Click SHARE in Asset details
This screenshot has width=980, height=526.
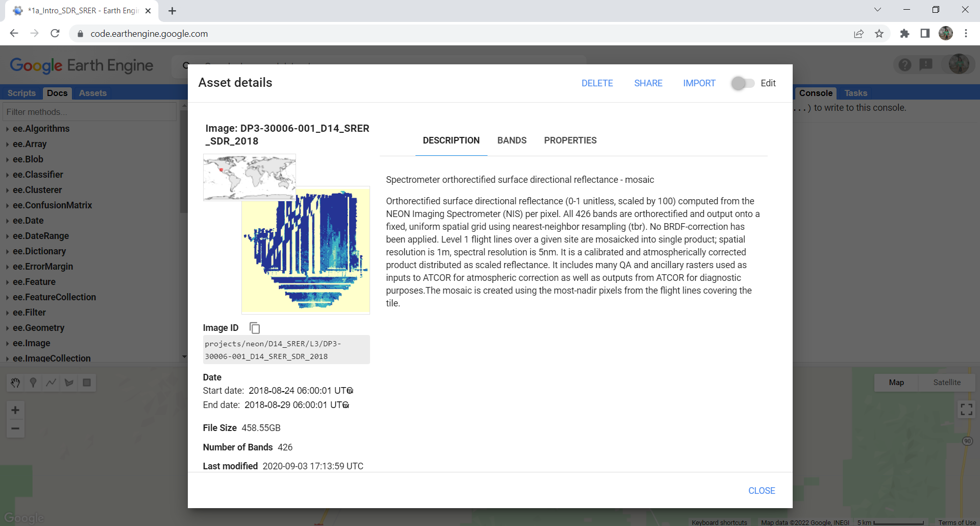pyautogui.click(x=648, y=83)
